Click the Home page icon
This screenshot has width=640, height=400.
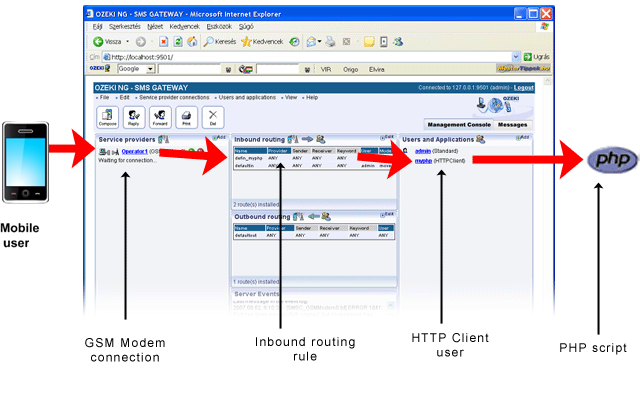[192, 42]
